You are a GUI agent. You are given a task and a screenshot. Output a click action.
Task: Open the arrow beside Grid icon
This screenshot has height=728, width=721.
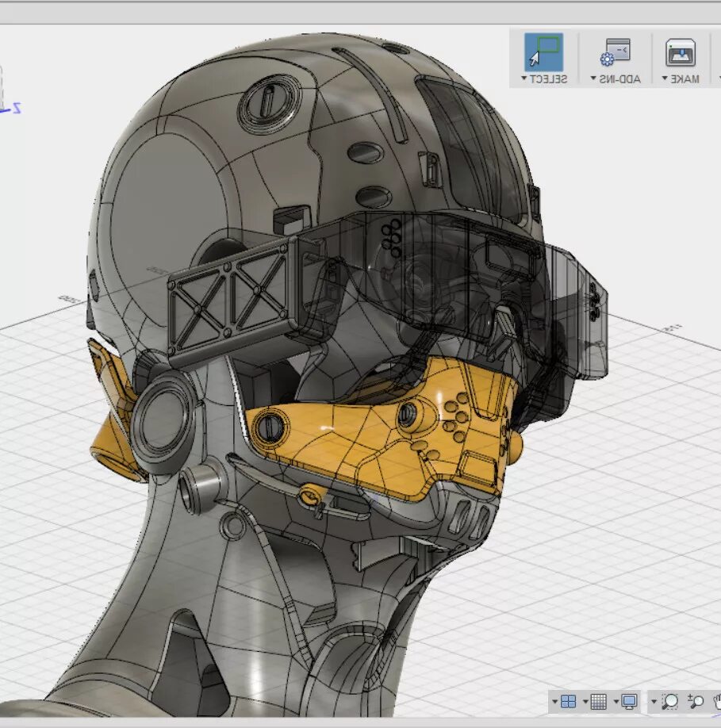point(585,702)
